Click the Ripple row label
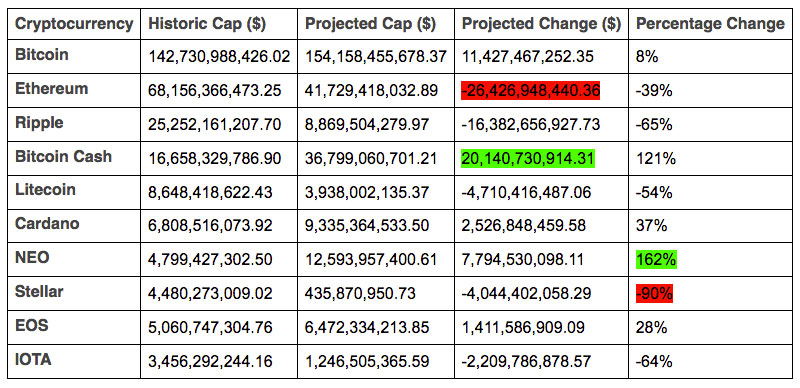This screenshot has width=800, height=388. pos(39,123)
